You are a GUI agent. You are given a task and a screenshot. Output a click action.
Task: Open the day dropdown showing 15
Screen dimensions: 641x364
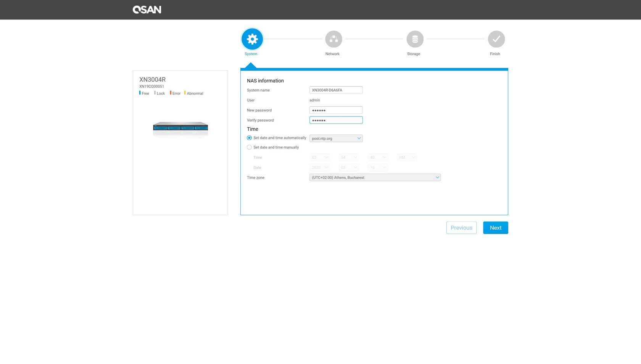[x=378, y=168]
